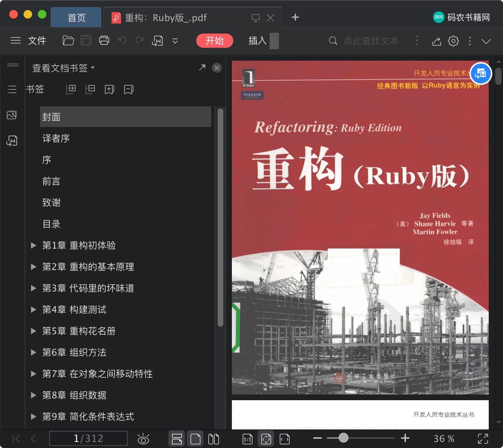503x448 pixels.
Task: Pop out the bookmark panel with the arrow icon
Action: (x=202, y=67)
